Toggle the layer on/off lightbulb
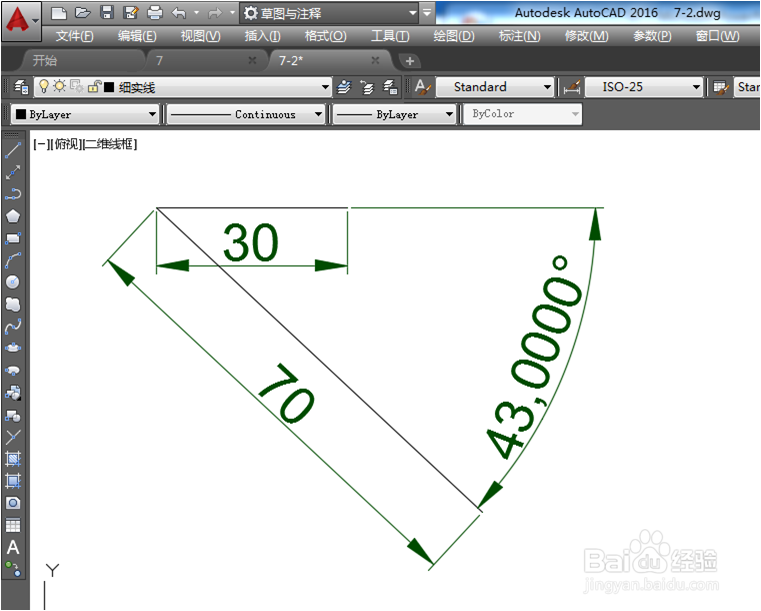The height and width of the screenshot is (611, 761). tap(44, 86)
